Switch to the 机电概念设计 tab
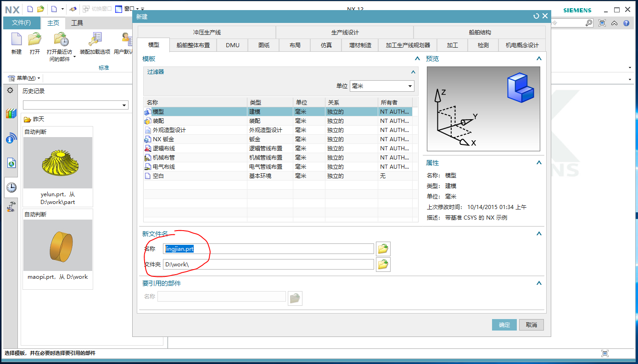The image size is (638, 364). point(522,45)
